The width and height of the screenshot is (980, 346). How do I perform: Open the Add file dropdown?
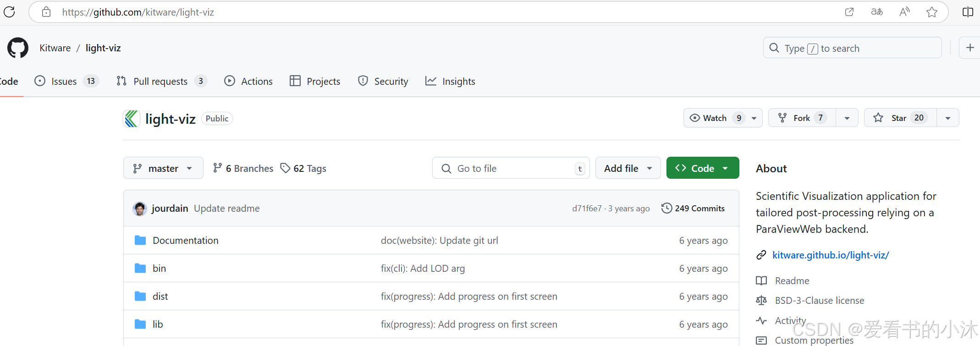[628, 168]
